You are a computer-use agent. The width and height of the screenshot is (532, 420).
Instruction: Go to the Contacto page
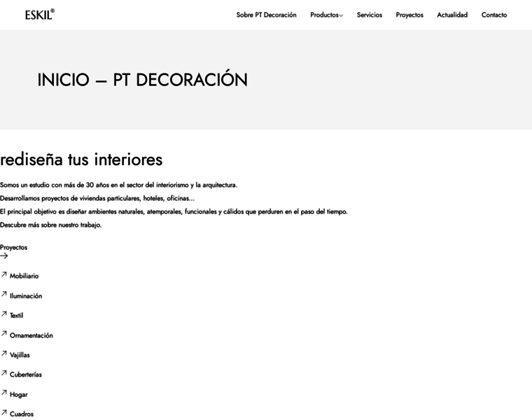(494, 15)
